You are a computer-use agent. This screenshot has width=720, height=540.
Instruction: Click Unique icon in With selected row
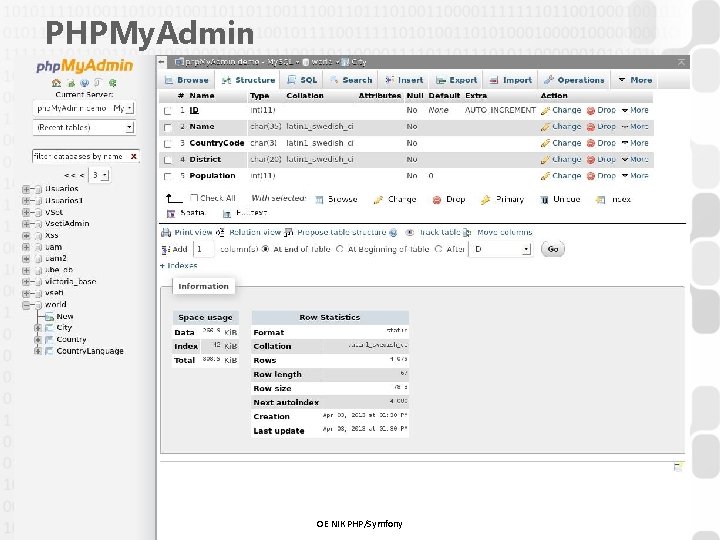pos(545,200)
